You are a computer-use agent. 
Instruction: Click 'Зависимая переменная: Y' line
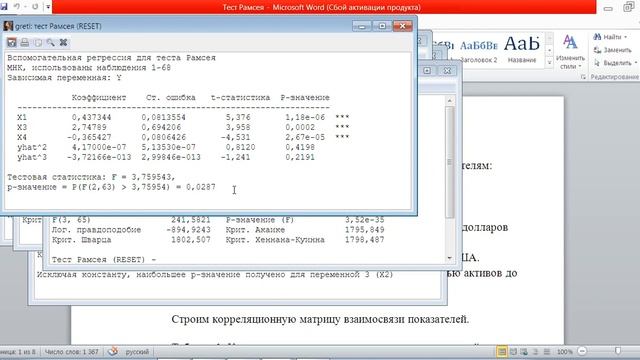pyautogui.click(x=64, y=78)
